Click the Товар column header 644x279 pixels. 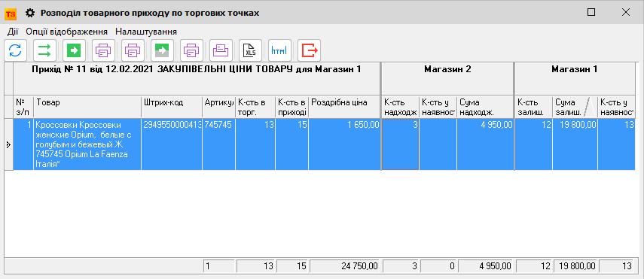coord(87,107)
